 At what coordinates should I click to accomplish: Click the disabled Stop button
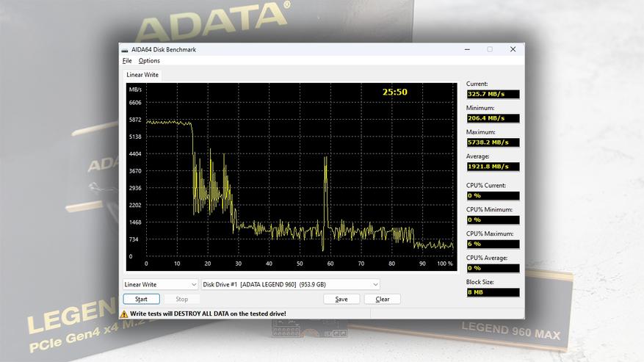[x=181, y=299]
